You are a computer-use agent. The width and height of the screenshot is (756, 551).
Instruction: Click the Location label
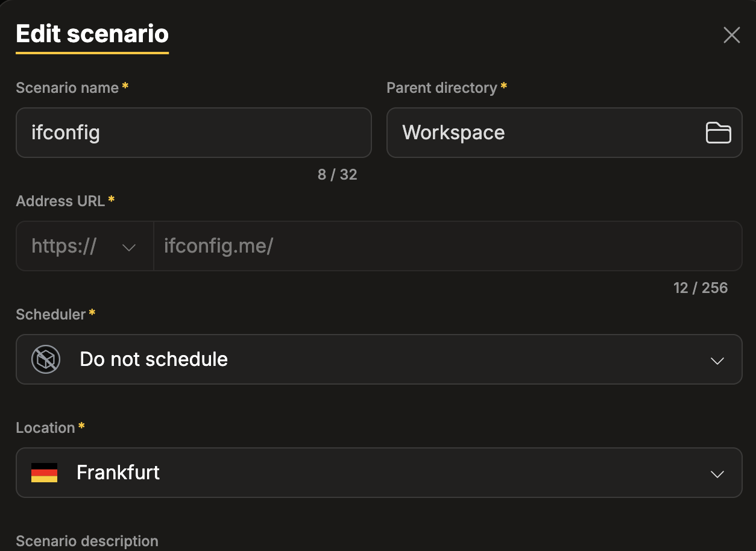point(45,428)
